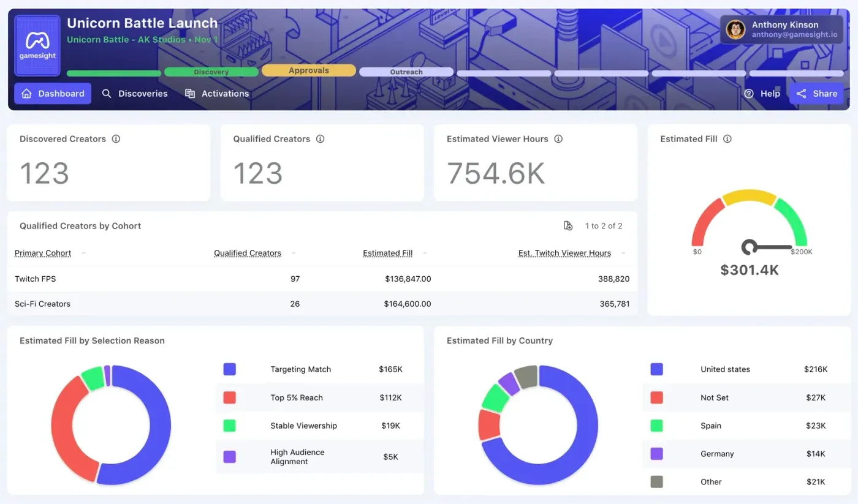The height and width of the screenshot is (504, 858).
Task: Export the Qualified Creators by Cohort table
Action: point(568,226)
